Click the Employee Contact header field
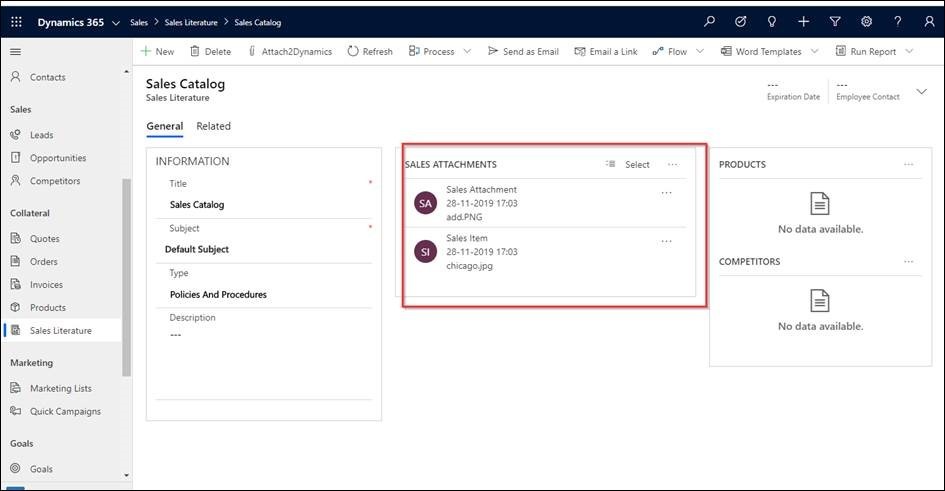Viewport: 945px width, 491px height. [x=868, y=91]
